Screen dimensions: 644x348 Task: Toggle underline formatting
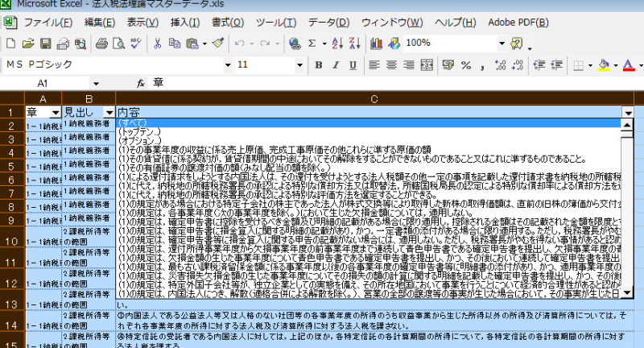click(x=353, y=65)
